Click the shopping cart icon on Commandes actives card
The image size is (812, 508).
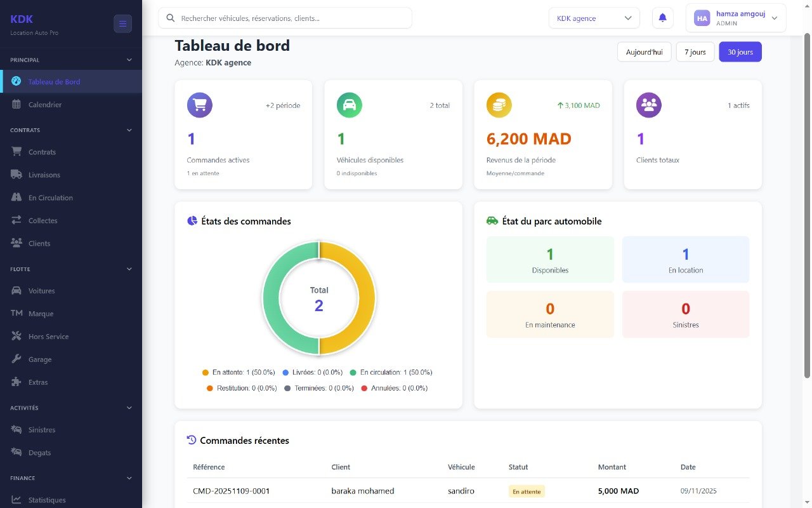click(x=199, y=105)
